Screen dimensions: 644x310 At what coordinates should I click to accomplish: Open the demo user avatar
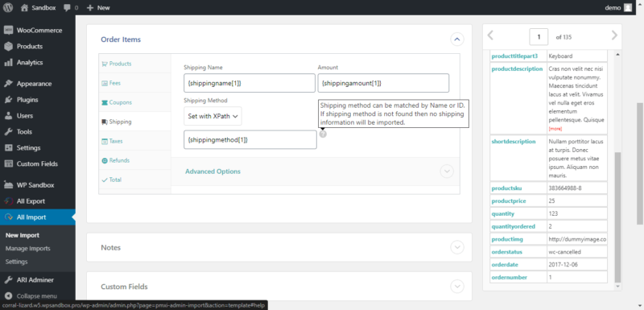tap(628, 7)
